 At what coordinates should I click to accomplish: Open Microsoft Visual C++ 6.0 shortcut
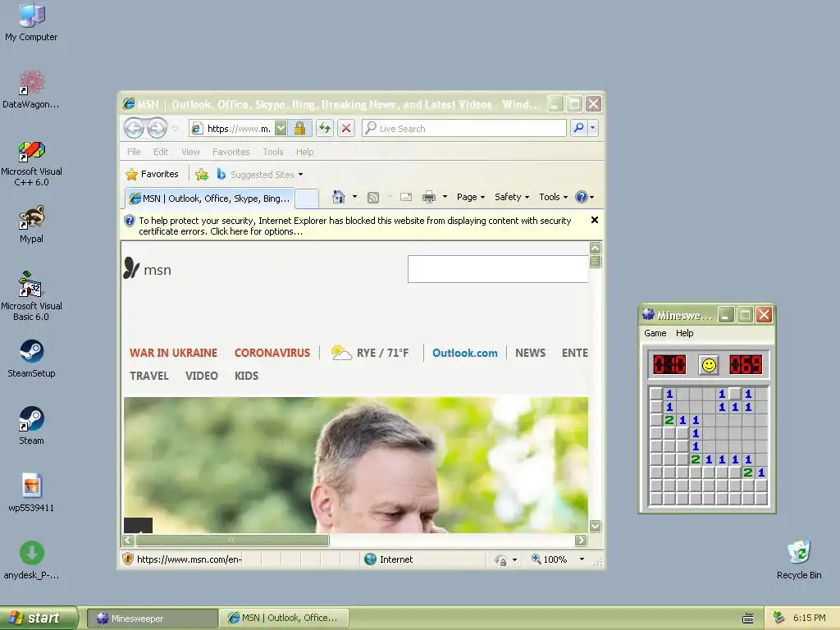(31, 163)
